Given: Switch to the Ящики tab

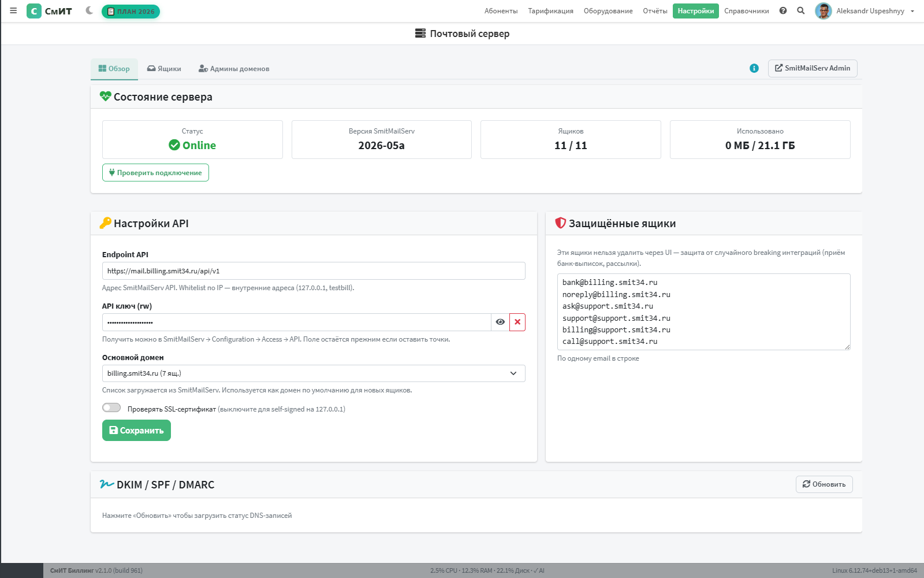Looking at the screenshot, I should [x=164, y=69].
